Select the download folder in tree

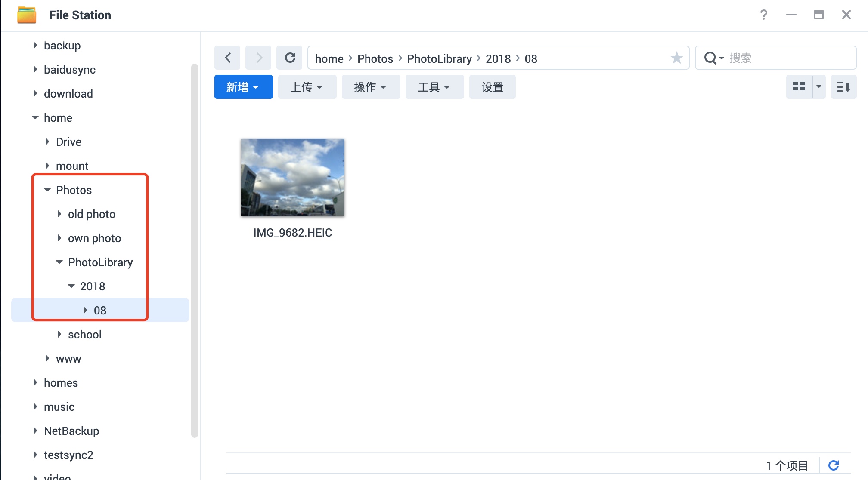[x=68, y=94]
